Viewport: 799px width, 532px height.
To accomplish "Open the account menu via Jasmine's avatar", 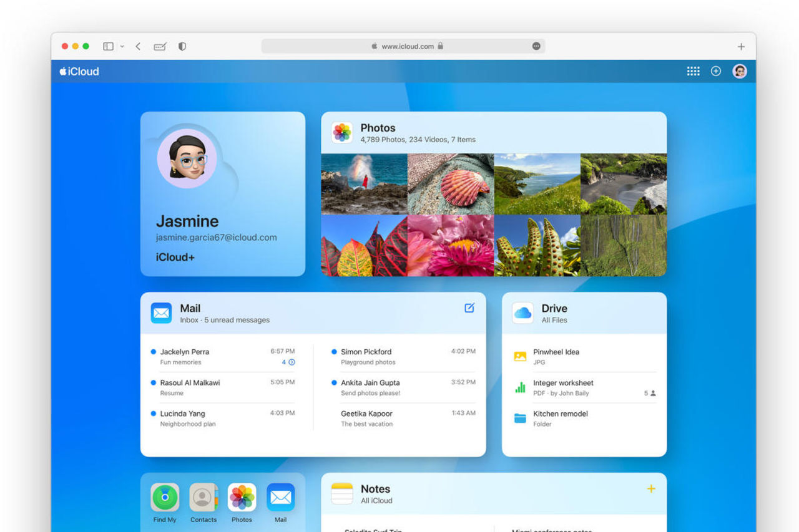I will [x=740, y=71].
